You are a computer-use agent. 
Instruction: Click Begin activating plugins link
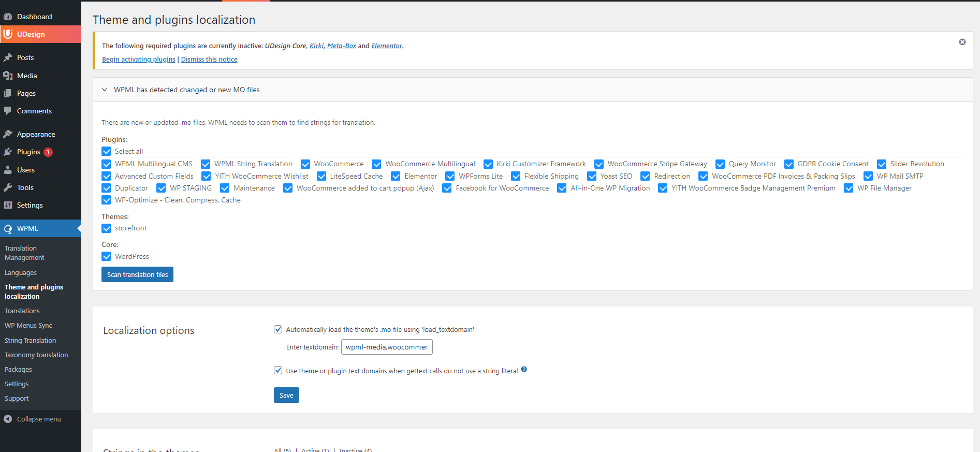point(139,60)
